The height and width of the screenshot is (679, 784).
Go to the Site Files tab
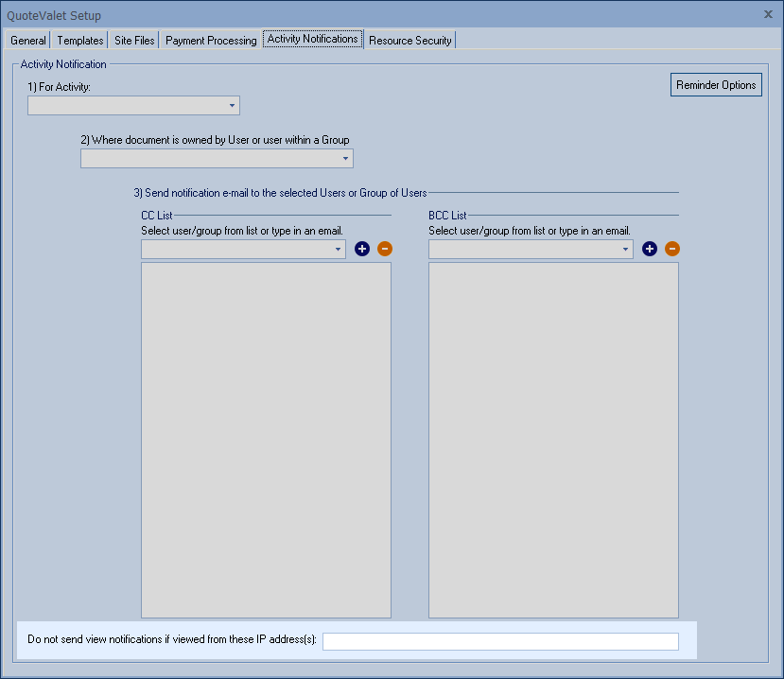(134, 40)
